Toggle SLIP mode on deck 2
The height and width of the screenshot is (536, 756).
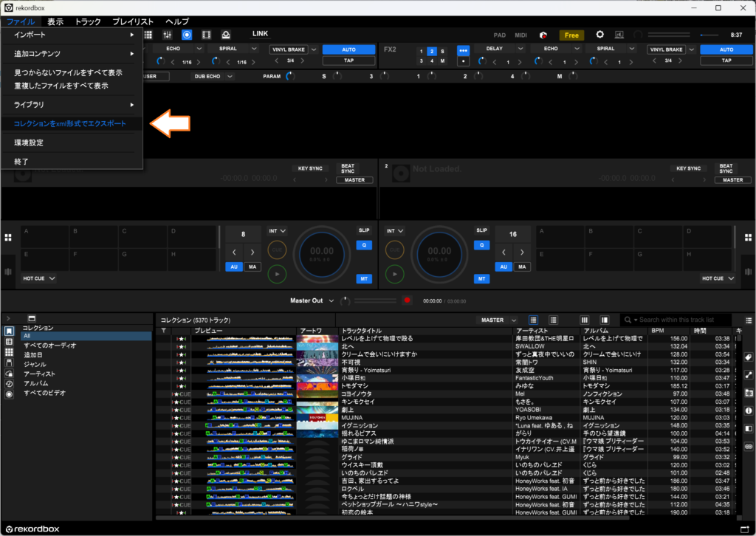(481, 230)
